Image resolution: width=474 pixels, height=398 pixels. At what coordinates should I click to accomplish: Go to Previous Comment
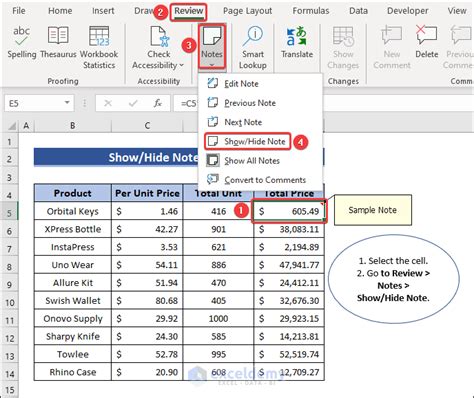coord(459,47)
